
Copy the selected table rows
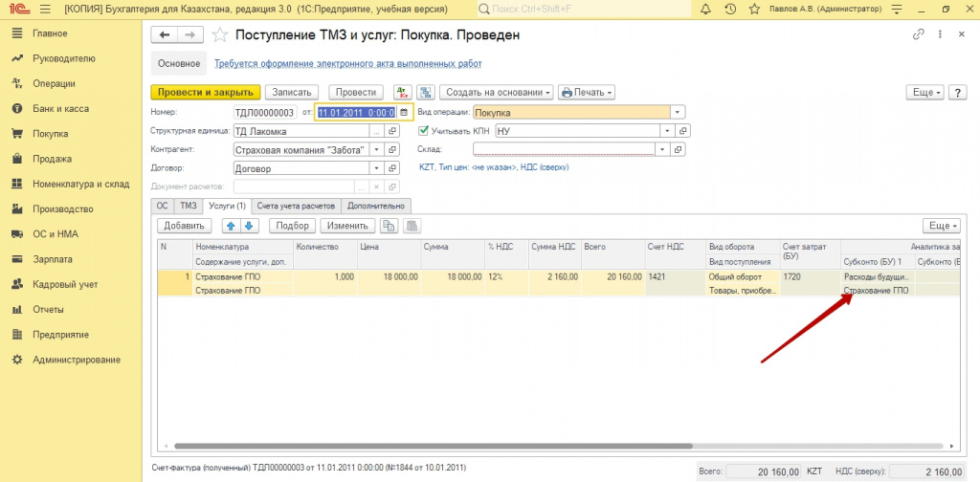(390, 226)
